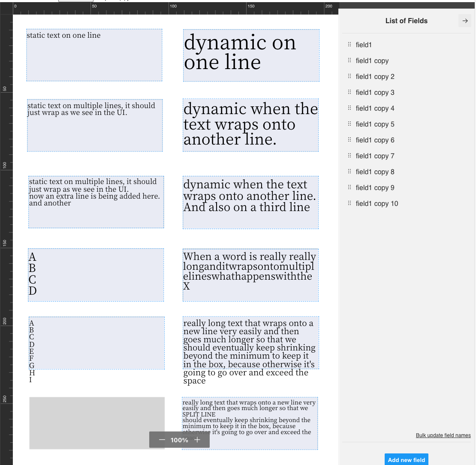Click the drag handle beside field1 copy 10
476x465 pixels.
[x=349, y=203]
